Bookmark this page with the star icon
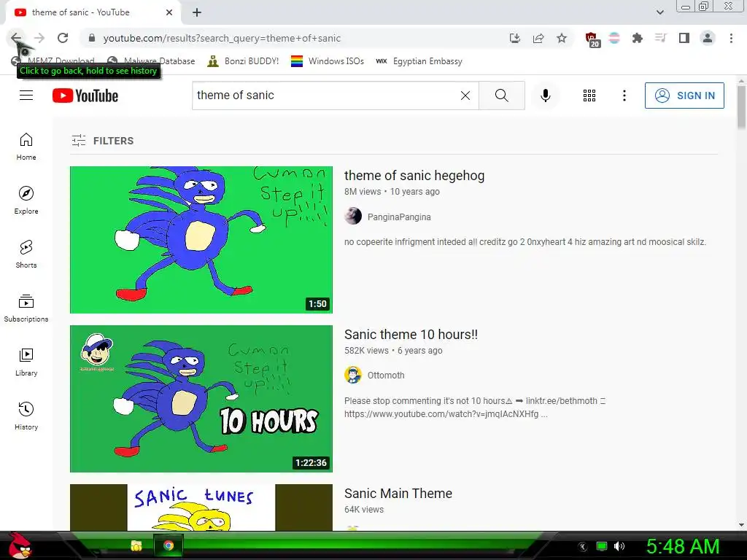The width and height of the screenshot is (747, 560). pos(562,38)
